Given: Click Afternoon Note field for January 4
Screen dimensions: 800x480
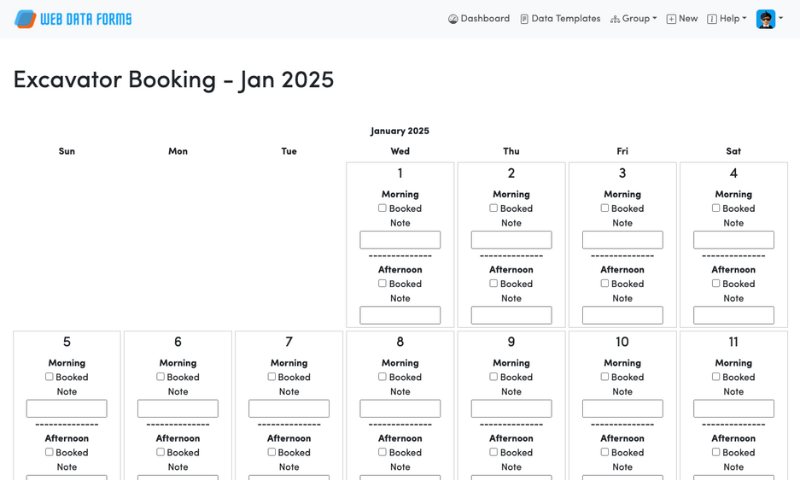Looking at the screenshot, I should 733,315.
